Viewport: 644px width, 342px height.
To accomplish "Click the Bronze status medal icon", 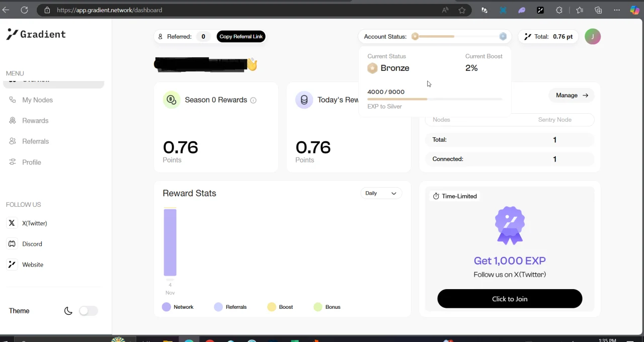I will [x=372, y=68].
